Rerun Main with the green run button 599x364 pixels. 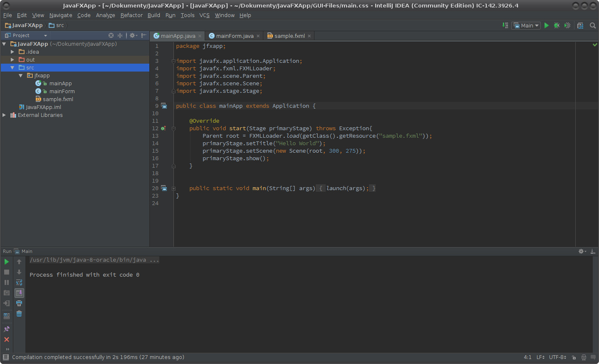7,262
